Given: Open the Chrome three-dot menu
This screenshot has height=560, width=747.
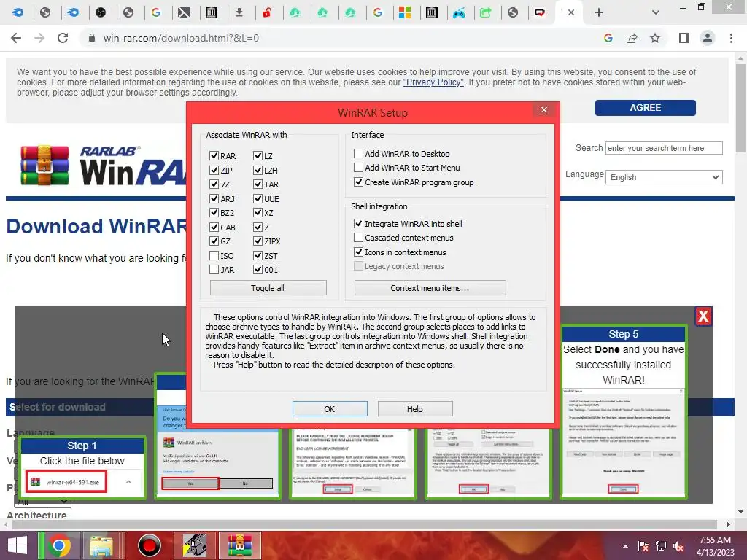Looking at the screenshot, I should click(731, 38).
